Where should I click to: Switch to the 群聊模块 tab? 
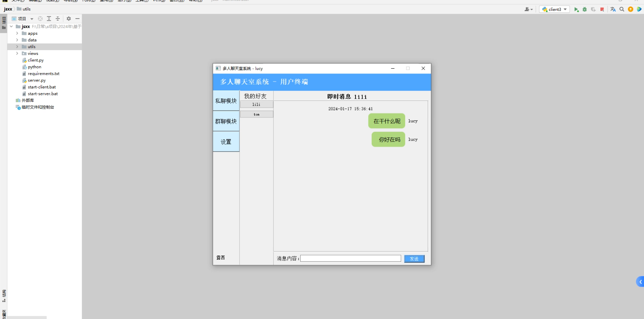tap(226, 121)
